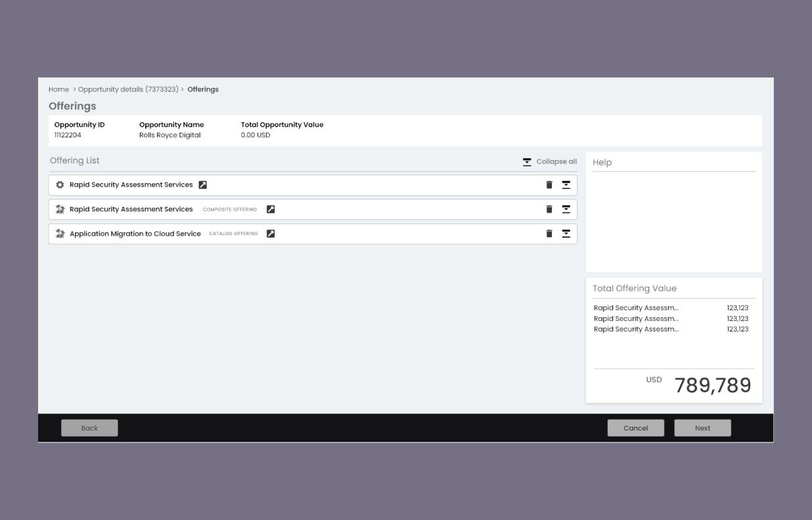
Task: Select the Application Migration to Cloud Service title
Action: pos(135,234)
